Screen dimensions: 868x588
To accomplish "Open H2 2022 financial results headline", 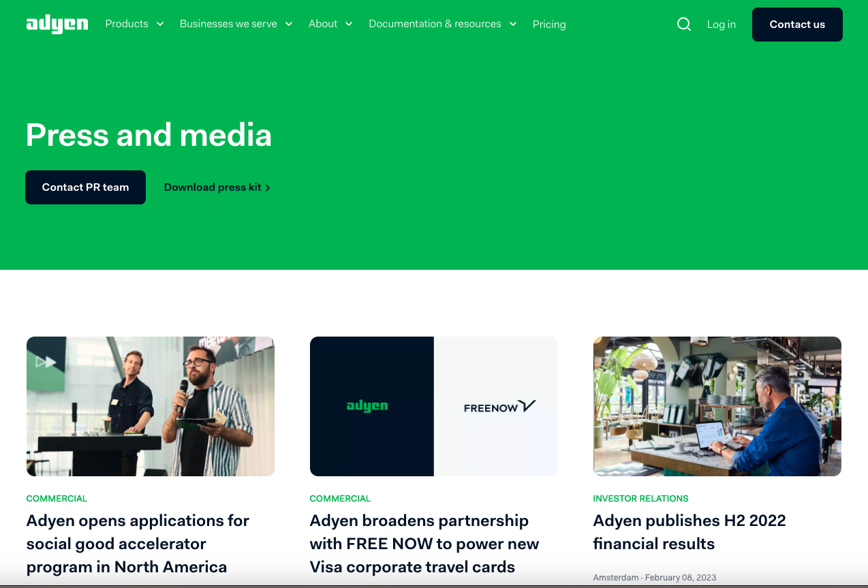I will [689, 532].
